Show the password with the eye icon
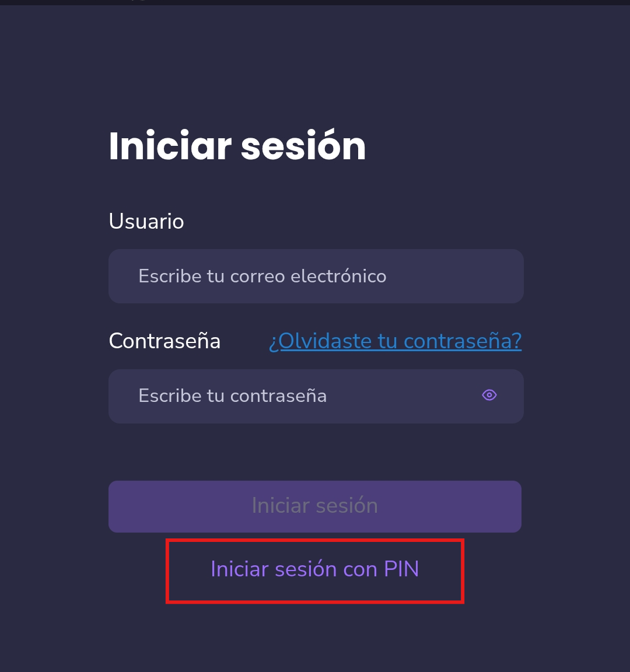This screenshot has width=630, height=672. click(489, 395)
